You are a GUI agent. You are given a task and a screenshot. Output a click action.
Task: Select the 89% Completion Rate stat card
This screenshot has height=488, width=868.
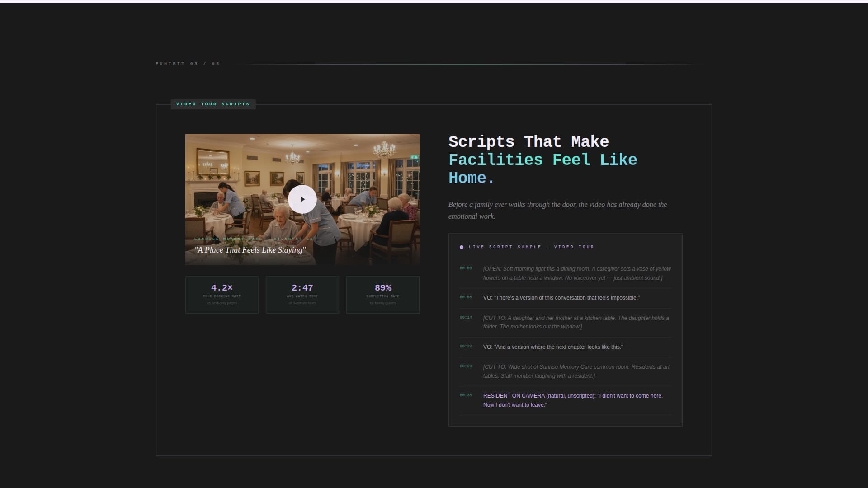(382, 294)
